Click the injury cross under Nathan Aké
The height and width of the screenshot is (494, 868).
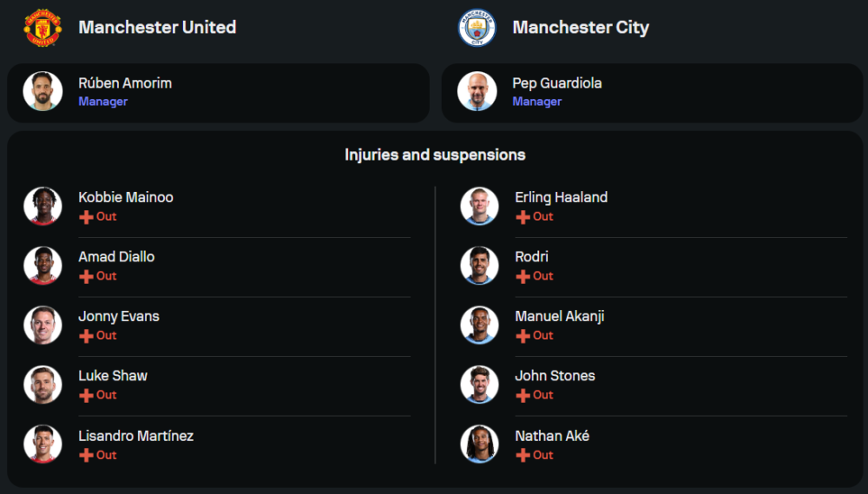click(x=523, y=455)
